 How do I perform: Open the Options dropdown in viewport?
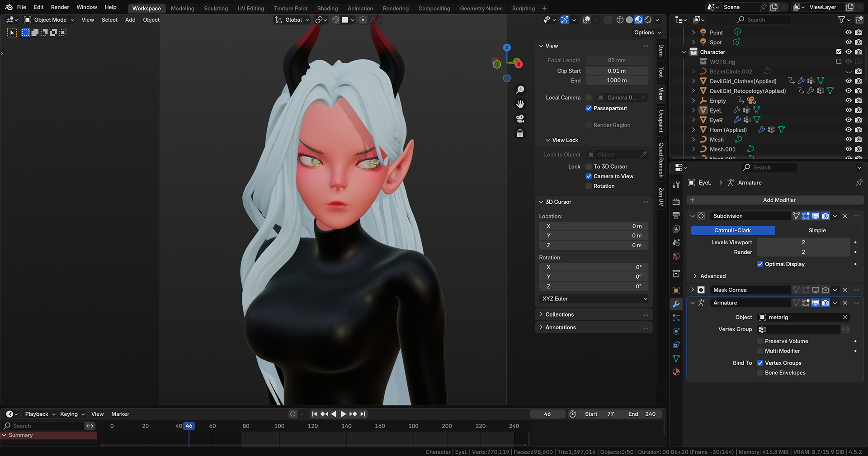pos(647,33)
